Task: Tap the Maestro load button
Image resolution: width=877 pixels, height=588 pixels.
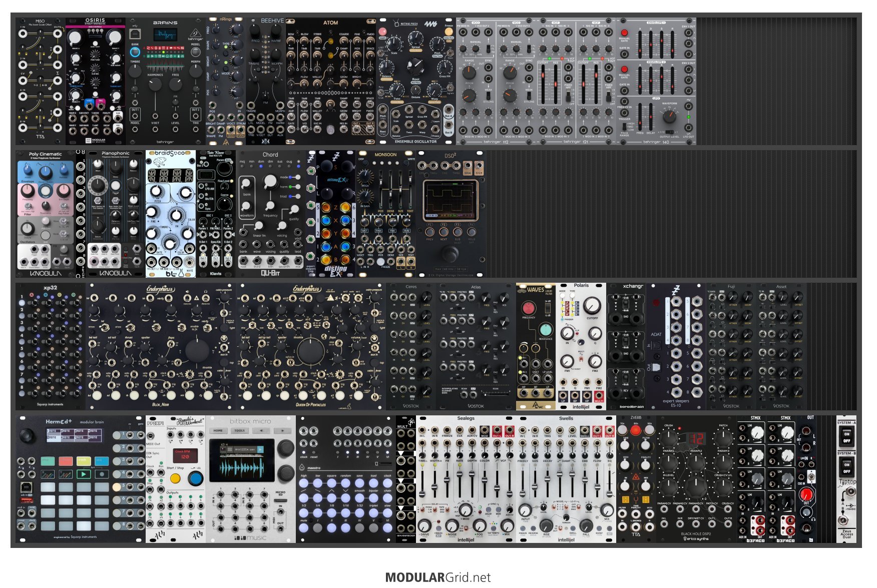Action: click(x=374, y=483)
